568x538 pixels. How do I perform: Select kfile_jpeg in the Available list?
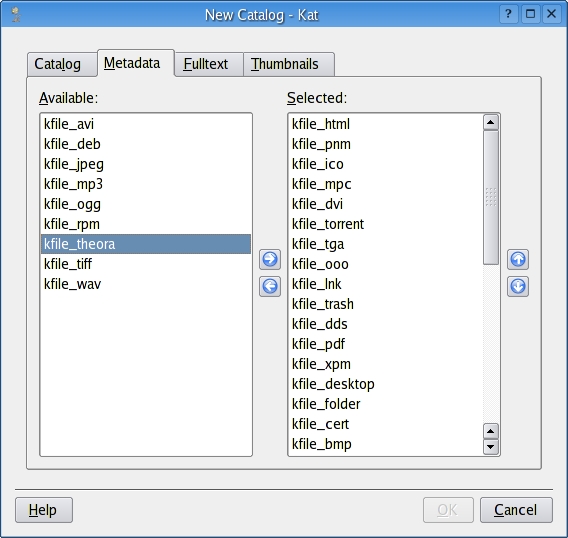tap(146, 164)
